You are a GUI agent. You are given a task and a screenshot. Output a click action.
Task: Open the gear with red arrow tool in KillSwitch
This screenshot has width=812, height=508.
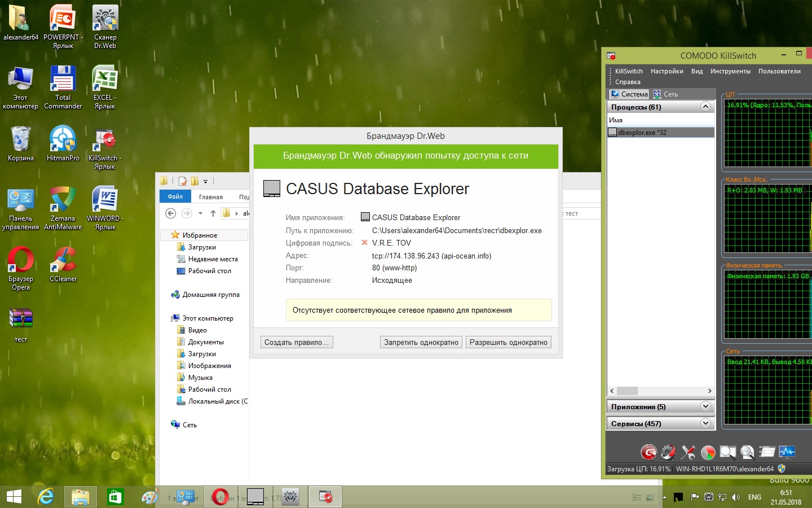click(x=668, y=452)
